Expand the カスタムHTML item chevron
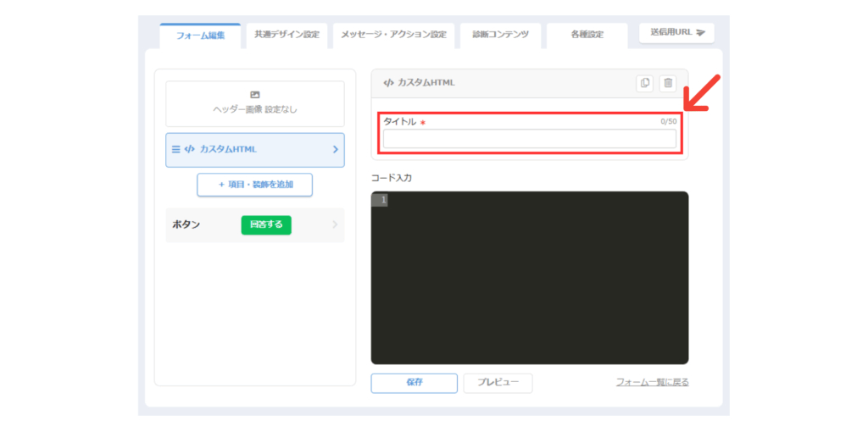 click(336, 149)
